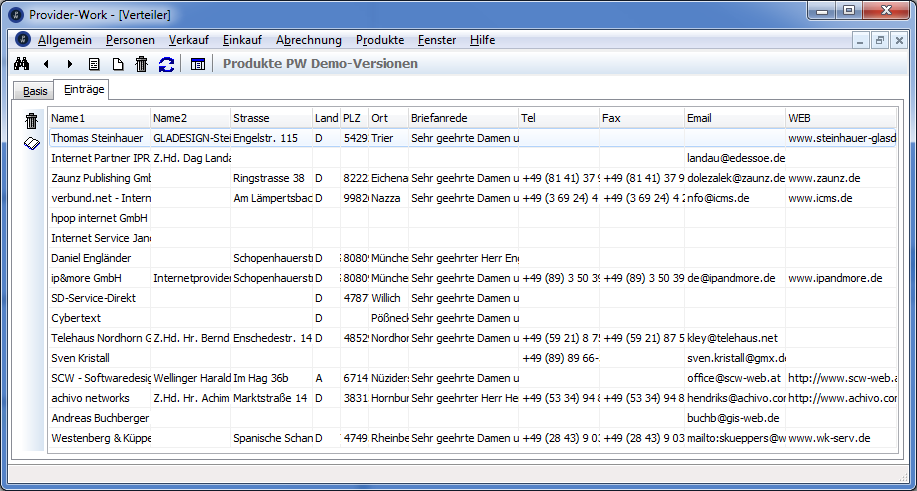Open the Abrechnung menu
This screenshot has width=917, height=491.
(x=309, y=40)
